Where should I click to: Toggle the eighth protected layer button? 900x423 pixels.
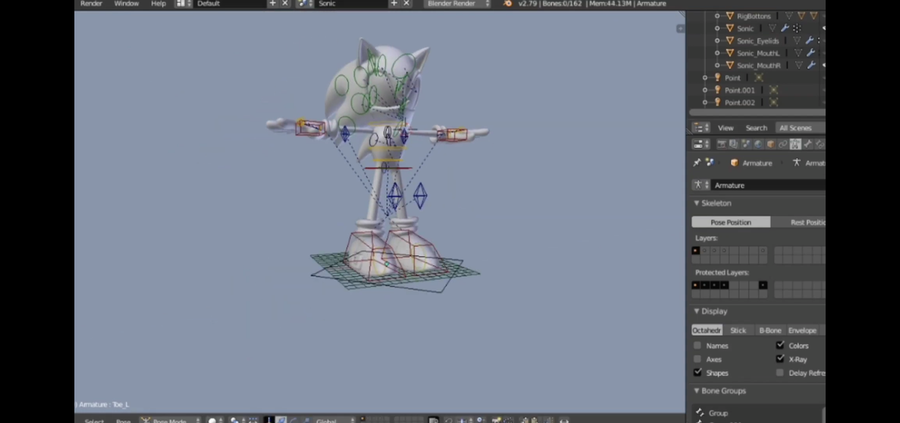coord(763,285)
